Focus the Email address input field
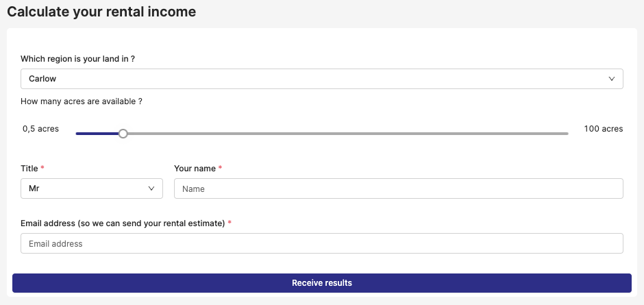This screenshot has width=644, height=305. click(321, 243)
